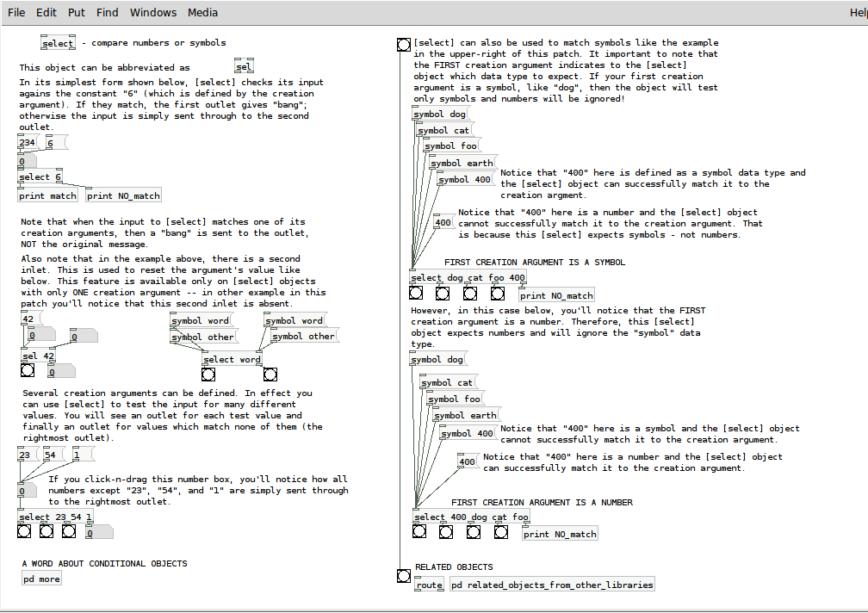
Task: Click the bang for outlet 23 of select 23 54 1
Action: click(x=24, y=531)
